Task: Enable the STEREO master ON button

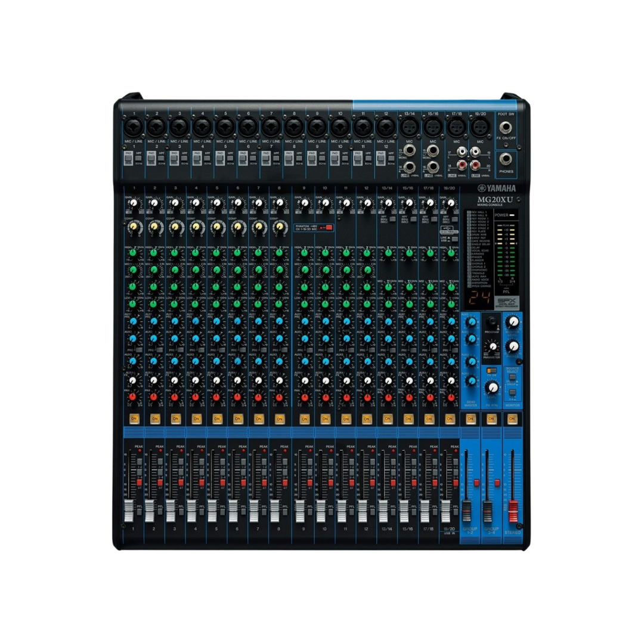Action: [511, 419]
